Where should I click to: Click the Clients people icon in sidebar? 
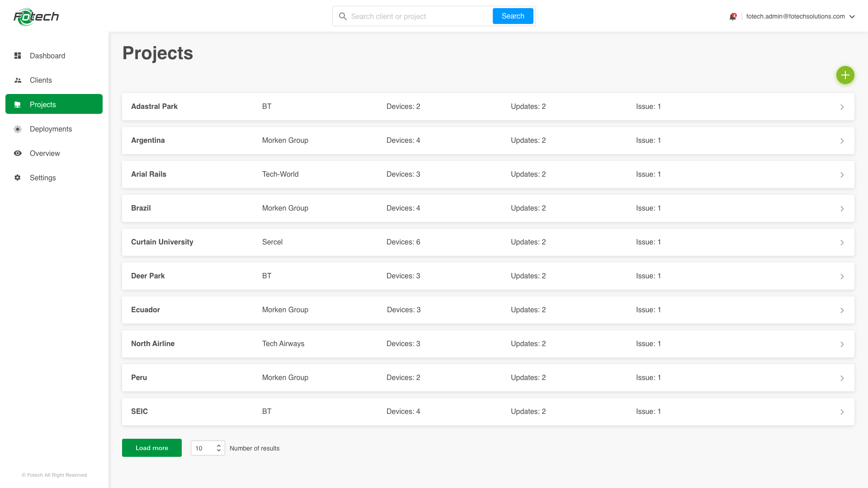pos(18,80)
